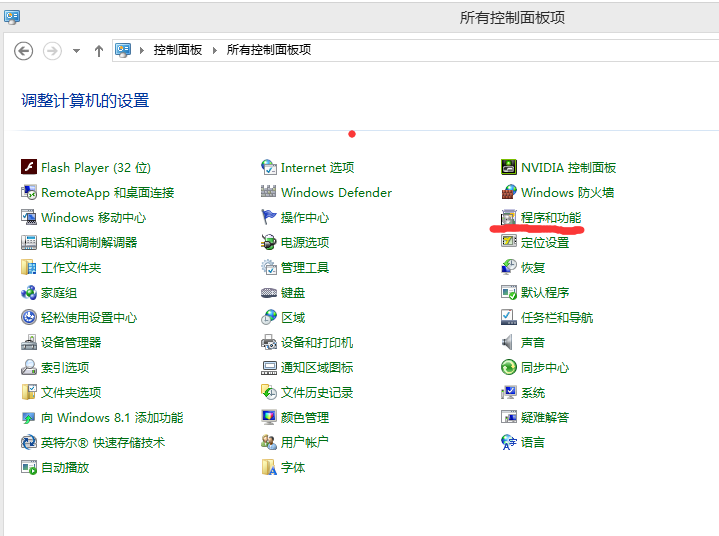The height and width of the screenshot is (536, 719).
Task: Open the 系统 link
Action: 533,392
